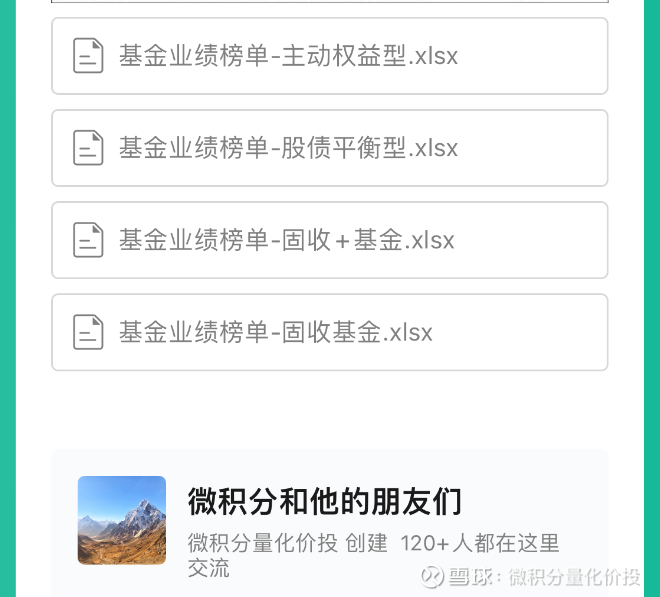Tap the mountain group avatar thumbnail
660x597 pixels.
coord(122,520)
